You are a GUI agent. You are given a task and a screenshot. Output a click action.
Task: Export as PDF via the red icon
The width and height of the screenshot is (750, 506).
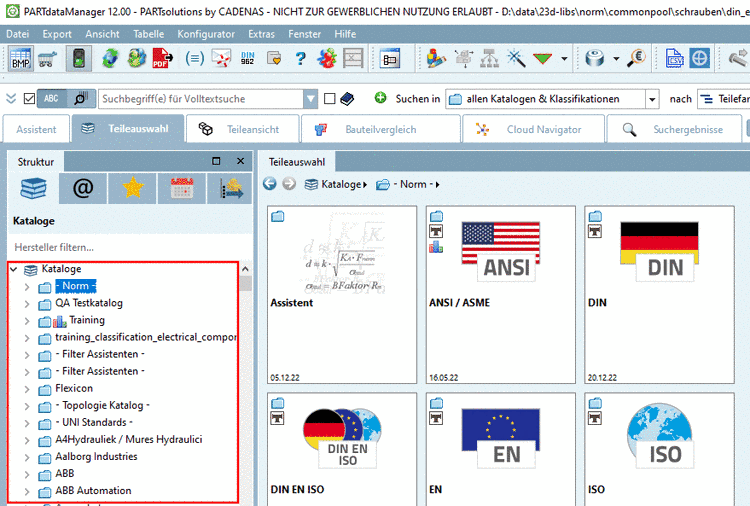coord(163,59)
